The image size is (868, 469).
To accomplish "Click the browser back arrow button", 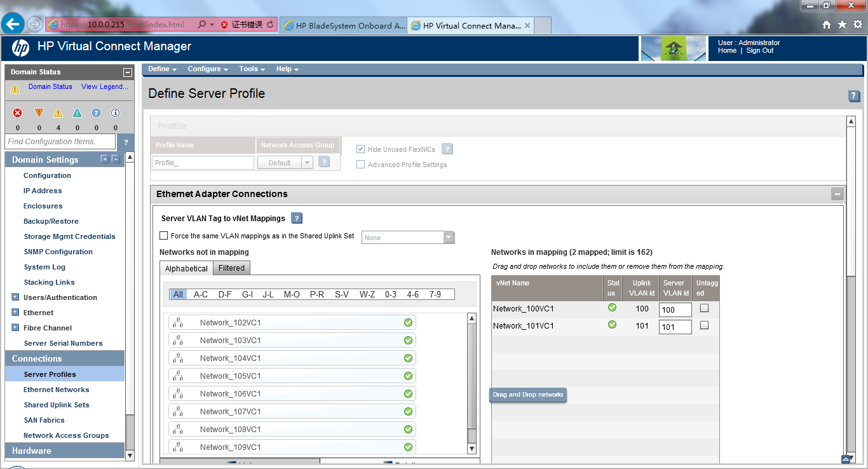I will (x=13, y=24).
